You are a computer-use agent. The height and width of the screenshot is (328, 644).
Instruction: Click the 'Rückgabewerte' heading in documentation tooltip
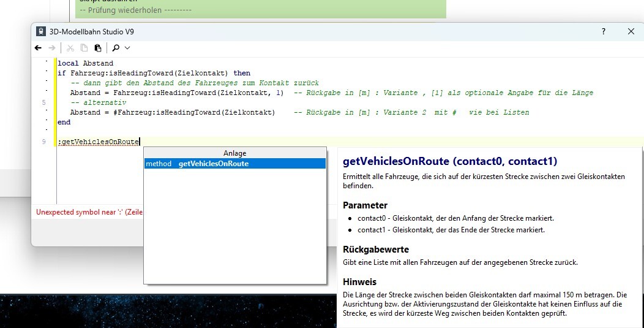[x=376, y=250]
